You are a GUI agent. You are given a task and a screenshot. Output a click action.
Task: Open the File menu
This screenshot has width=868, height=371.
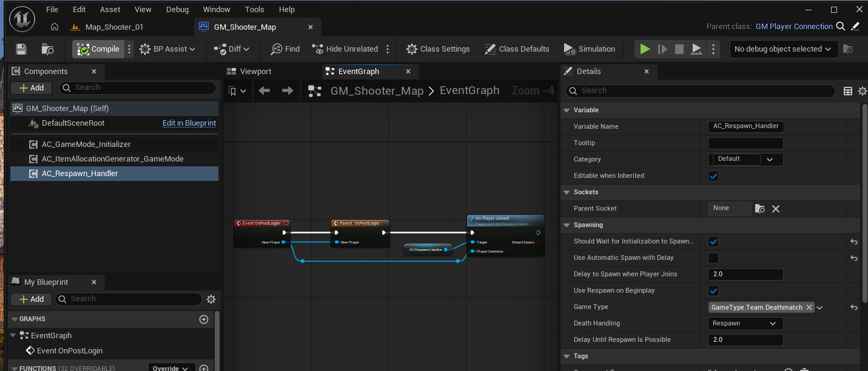[52, 10]
